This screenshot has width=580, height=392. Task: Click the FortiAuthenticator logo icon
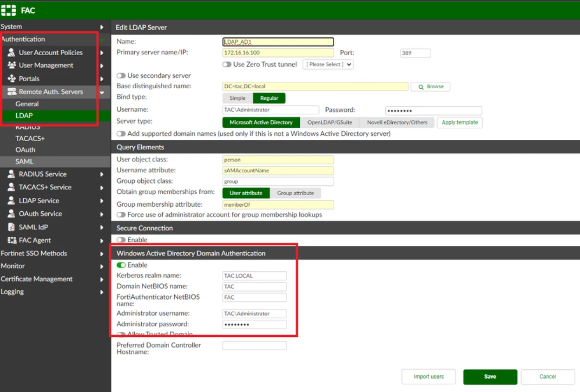point(8,10)
